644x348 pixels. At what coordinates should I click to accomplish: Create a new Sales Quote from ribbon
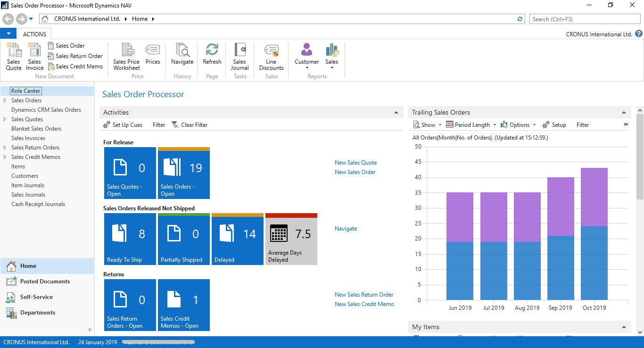point(14,57)
